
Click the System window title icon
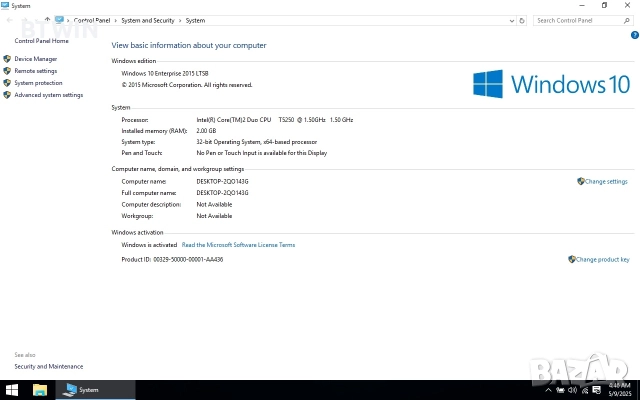click(x=5, y=5)
